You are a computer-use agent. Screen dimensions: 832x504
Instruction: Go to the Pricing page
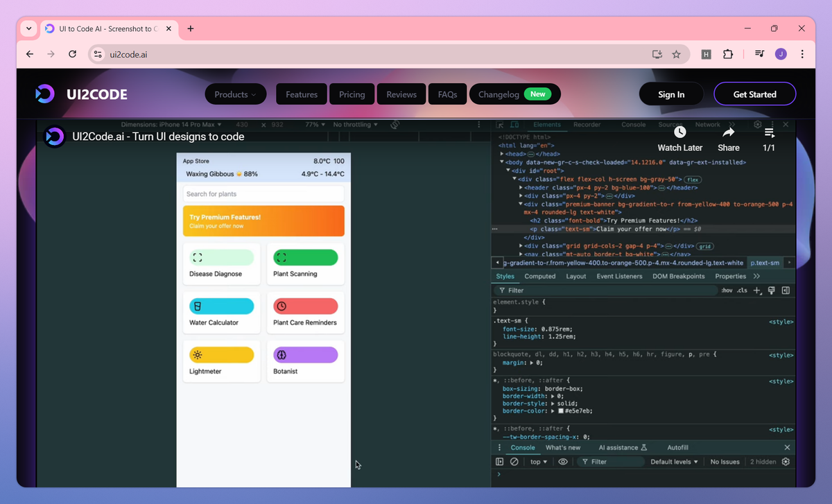click(x=352, y=94)
